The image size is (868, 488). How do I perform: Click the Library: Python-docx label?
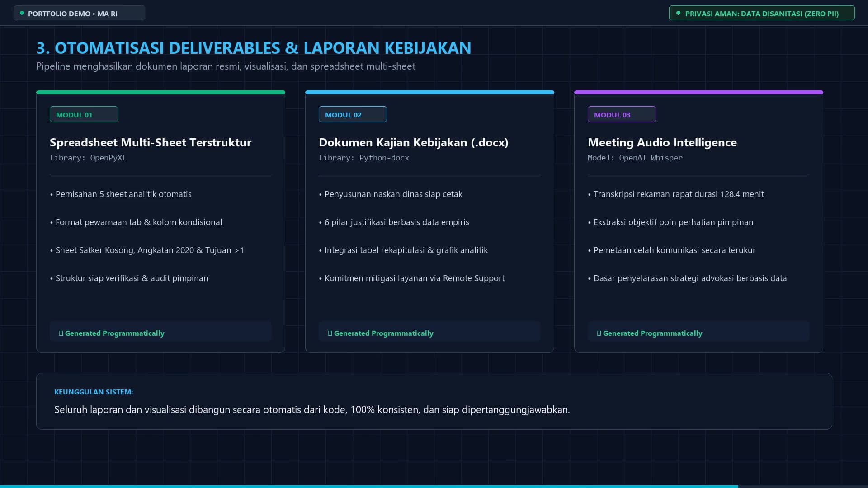(364, 158)
